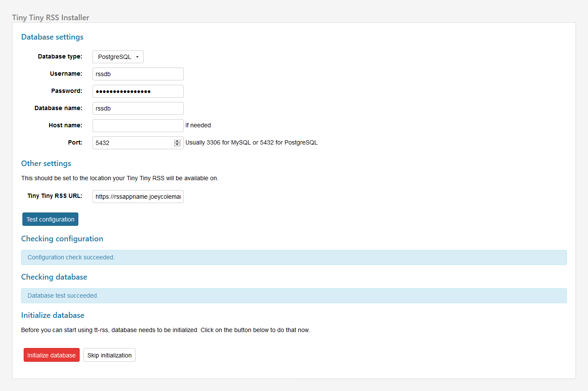Click 'This should be set to the location' text
This screenshot has width=588, height=391.
(x=120, y=178)
